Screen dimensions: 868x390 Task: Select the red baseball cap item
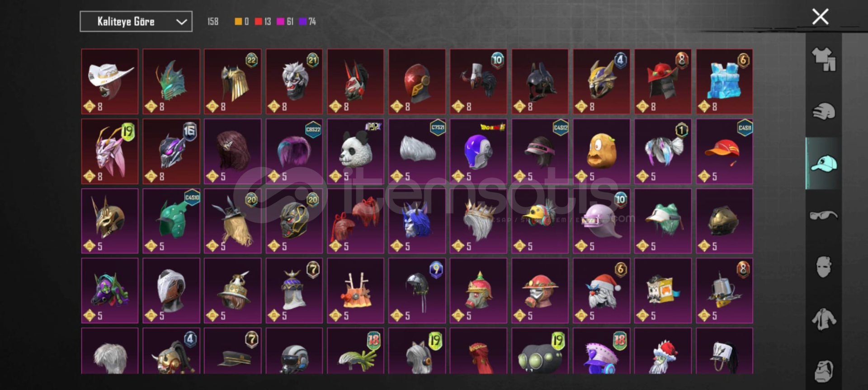point(724,151)
